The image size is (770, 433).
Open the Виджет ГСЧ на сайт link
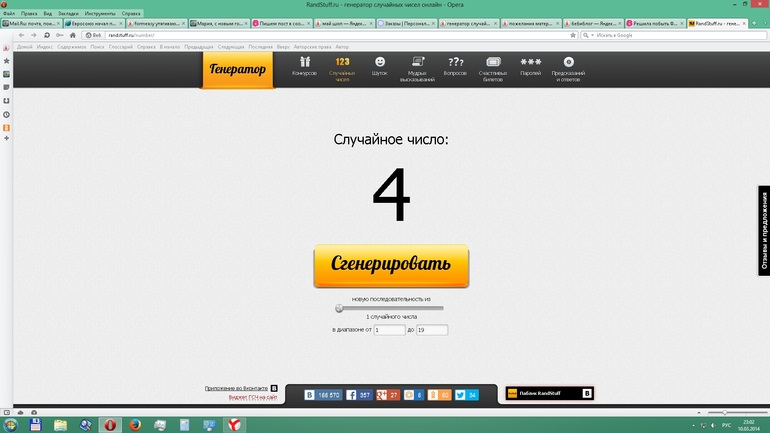click(x=253, y=397)
